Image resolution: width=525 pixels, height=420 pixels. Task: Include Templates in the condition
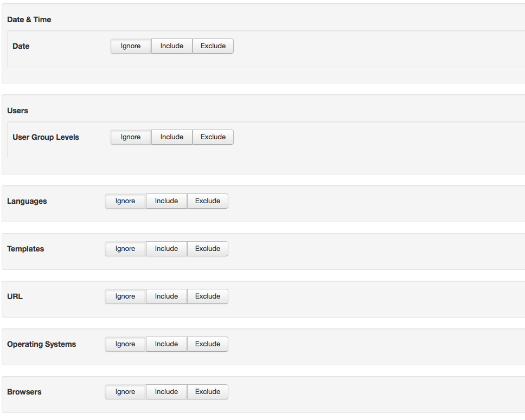point(167,249)
